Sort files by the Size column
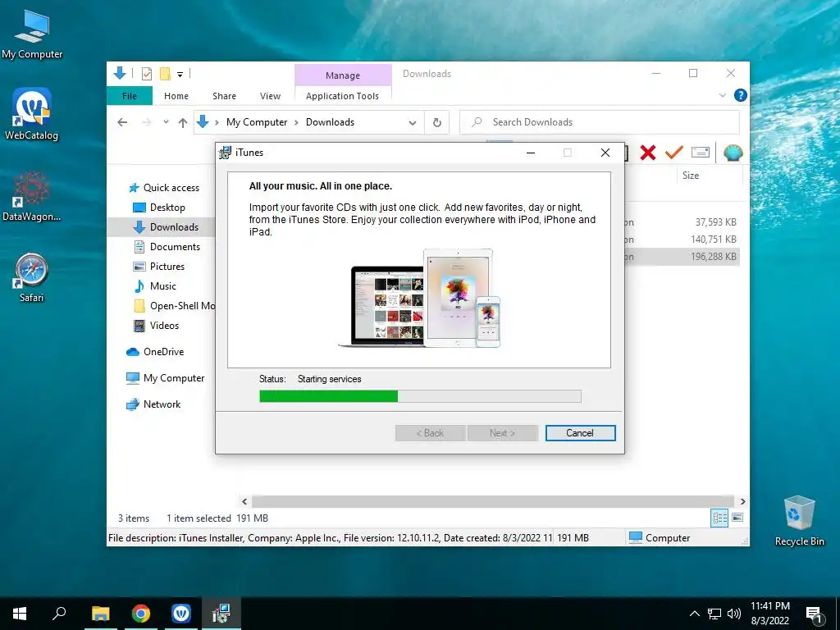840x630 pixels. (691, 176)
